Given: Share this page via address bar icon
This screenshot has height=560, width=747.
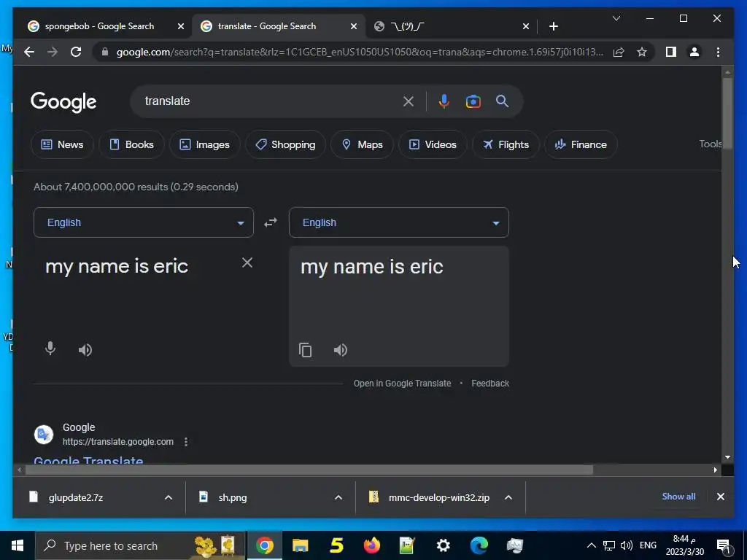Looking at the screenshot, I should pos(619,52).
